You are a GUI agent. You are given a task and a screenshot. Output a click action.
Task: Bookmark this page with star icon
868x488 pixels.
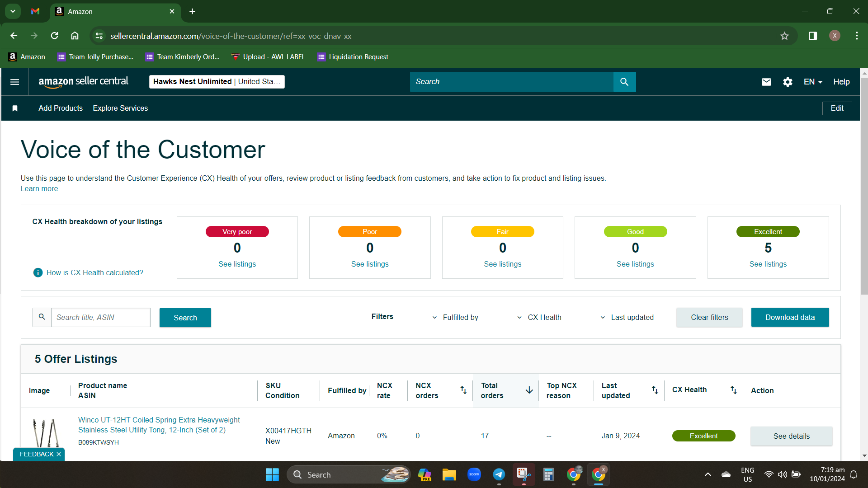click(784, 36)
